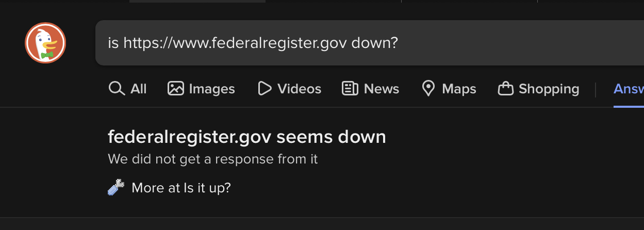Click the shopping bag icon
Image resolution: width=644 pixels, height=230 pixels.
pos(505,89)
